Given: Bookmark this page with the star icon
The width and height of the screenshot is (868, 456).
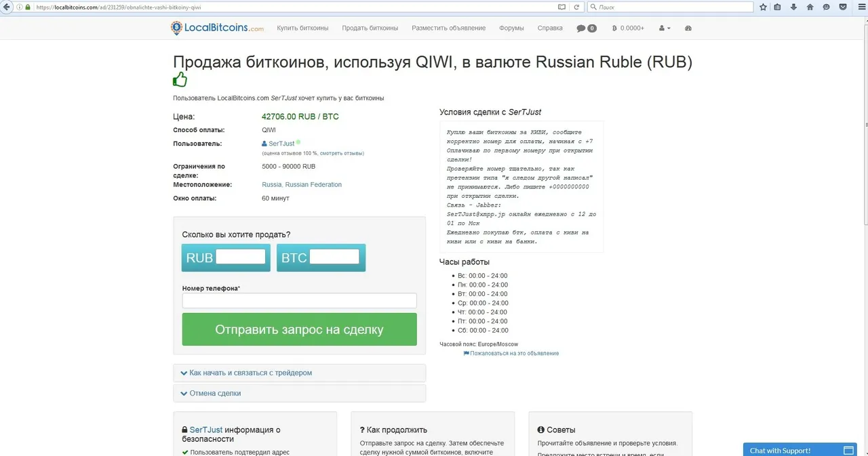Looking at the screenshot, I should pos(764,7).
